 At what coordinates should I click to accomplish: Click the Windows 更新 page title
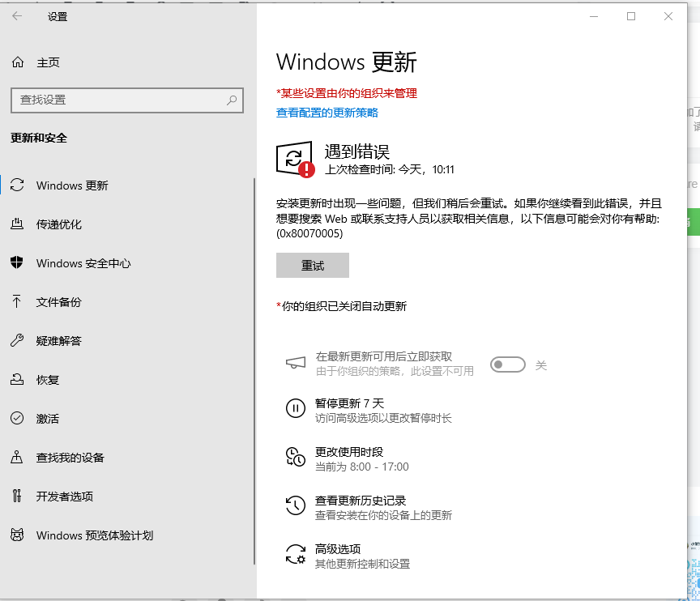coord(347,62)
